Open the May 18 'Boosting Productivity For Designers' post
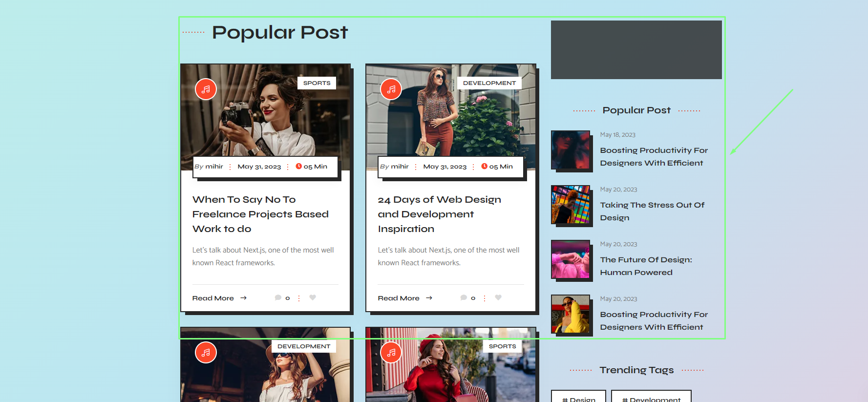This screenshot has height=402, width=868. (x=654, y=157)
